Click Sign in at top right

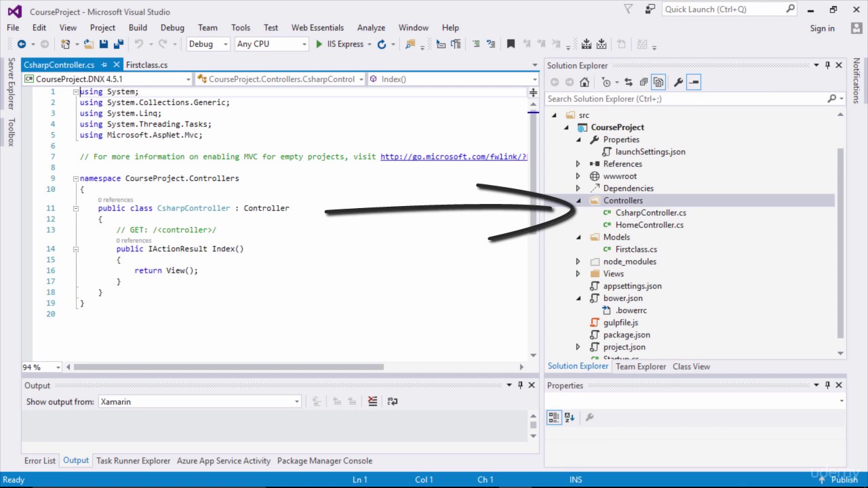click(x=822, y=28)
